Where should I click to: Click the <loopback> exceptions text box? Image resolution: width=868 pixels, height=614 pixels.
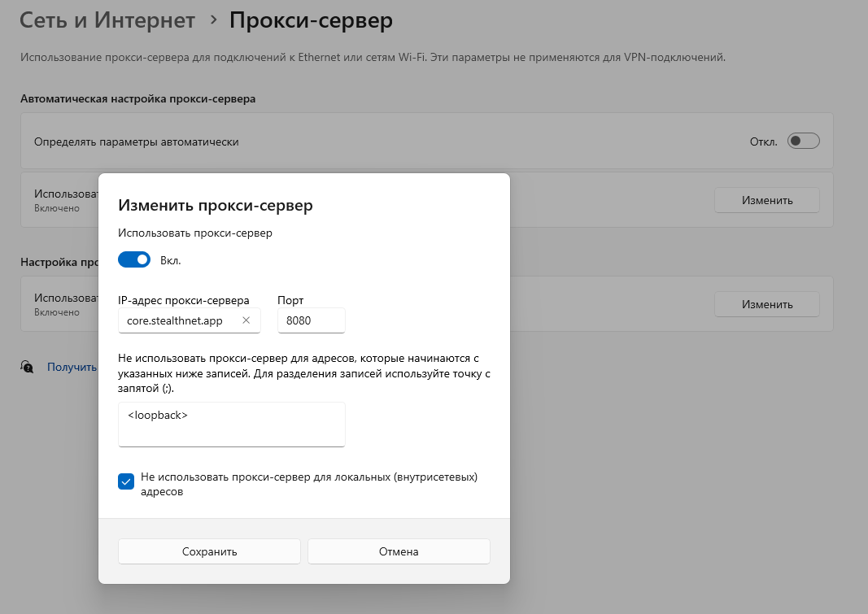[231, 424]
